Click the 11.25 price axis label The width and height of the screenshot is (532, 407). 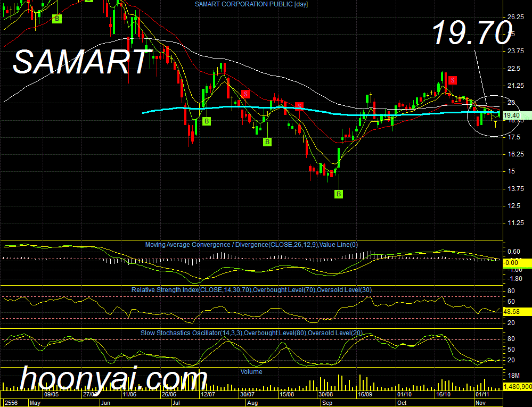[515, 223]
